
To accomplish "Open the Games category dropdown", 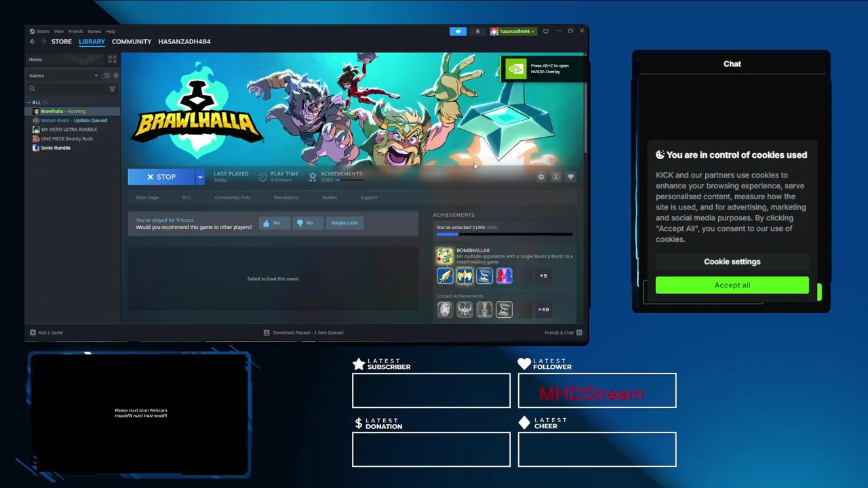I will [x=64, y=75].
